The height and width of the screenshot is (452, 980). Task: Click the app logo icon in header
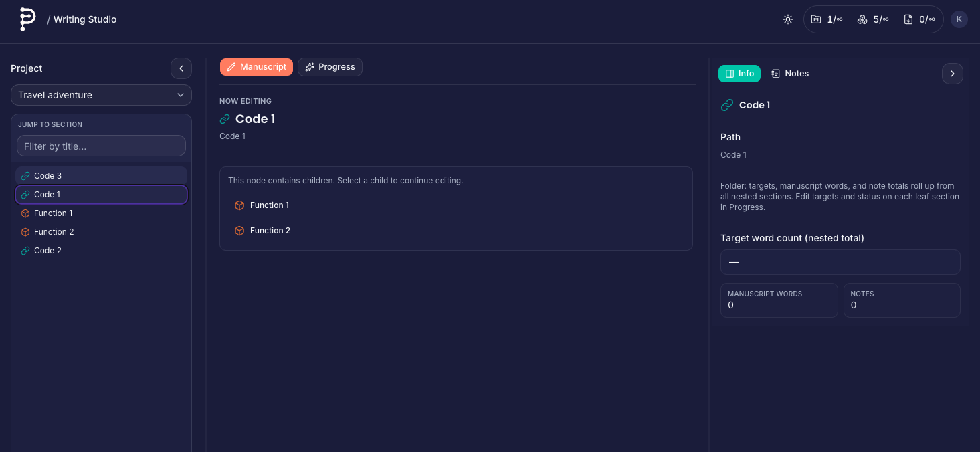point(27,19)
